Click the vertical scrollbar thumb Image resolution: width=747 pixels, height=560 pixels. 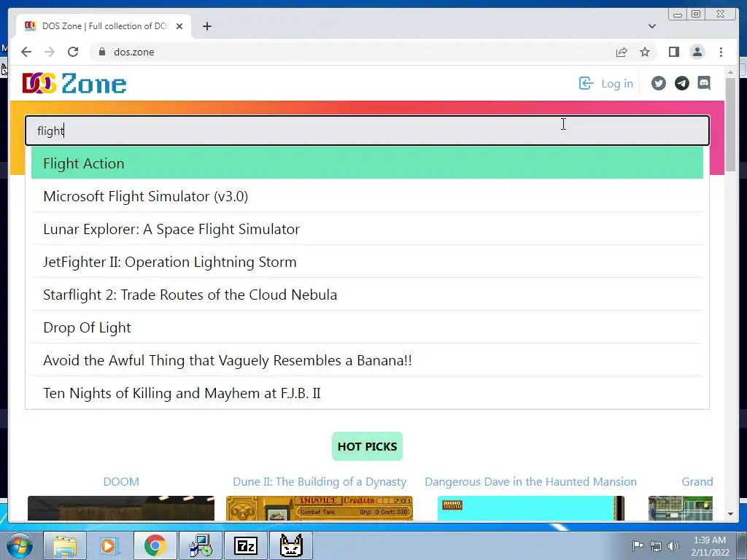[x=730, y=124]
